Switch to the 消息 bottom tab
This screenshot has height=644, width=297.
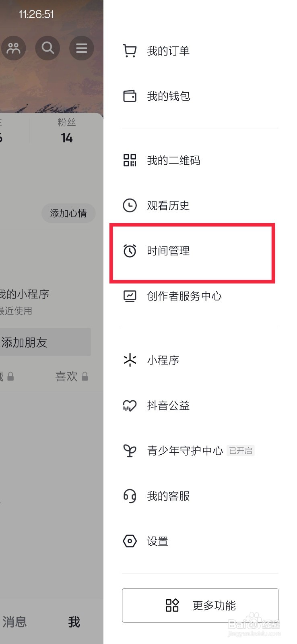[x=14, y=622]
